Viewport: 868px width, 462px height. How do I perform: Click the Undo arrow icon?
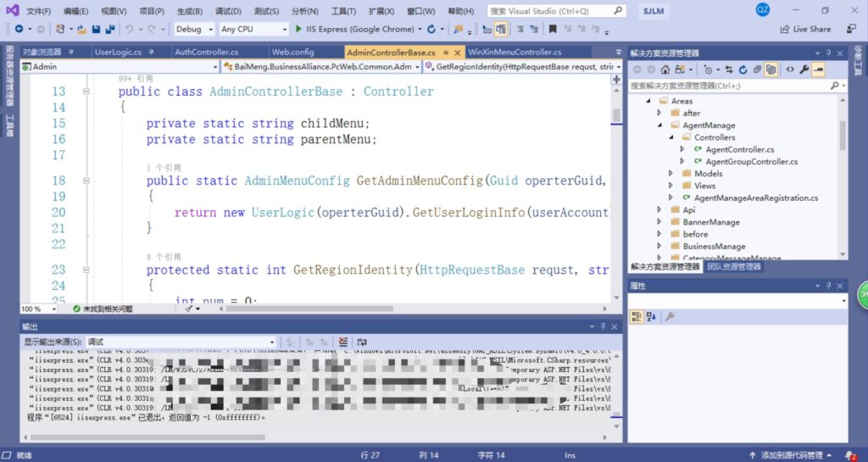(129, 29)
